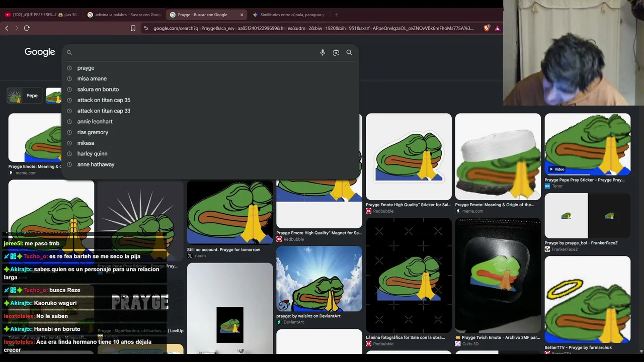Switch to the 'adivina la palabra' tab

point(124,15)
